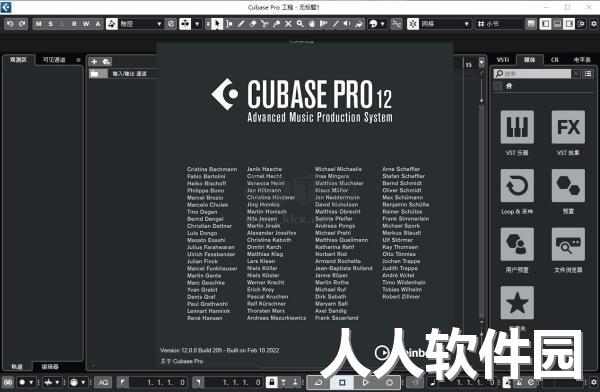Open the grid type quantize dropdown
The image size is (600, 392).
click(x=499, y=24)
